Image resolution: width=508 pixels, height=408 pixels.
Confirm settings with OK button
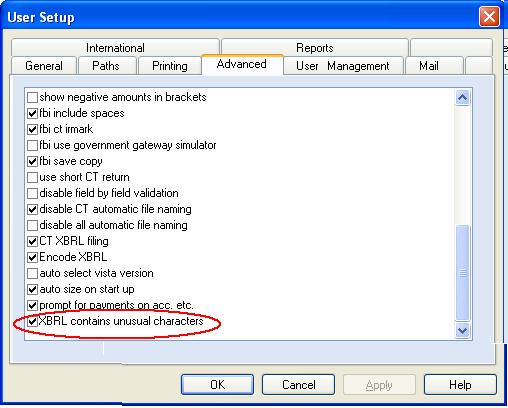point(217,385)
